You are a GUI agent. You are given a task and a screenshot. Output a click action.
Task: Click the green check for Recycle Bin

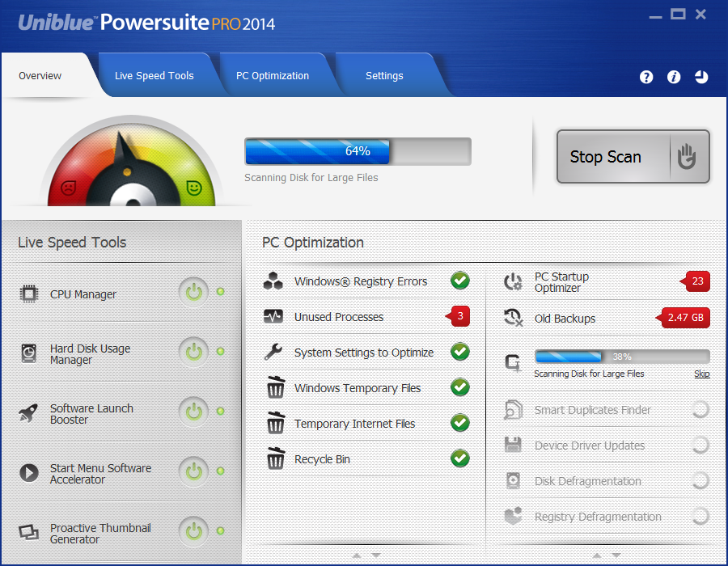click(460, 458)
